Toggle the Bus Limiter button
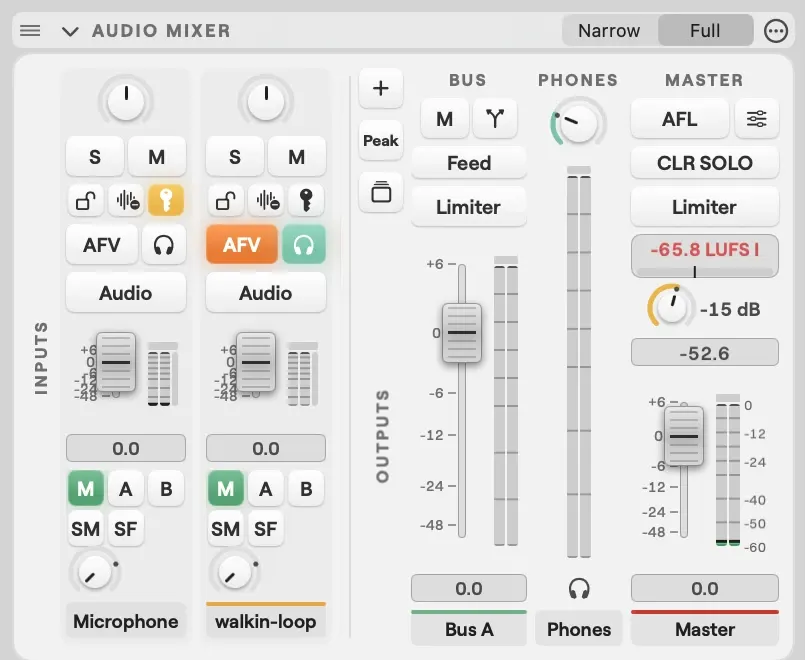Image resolution: width=805 pixels, height=660 pixels. (x=469, y=207)
